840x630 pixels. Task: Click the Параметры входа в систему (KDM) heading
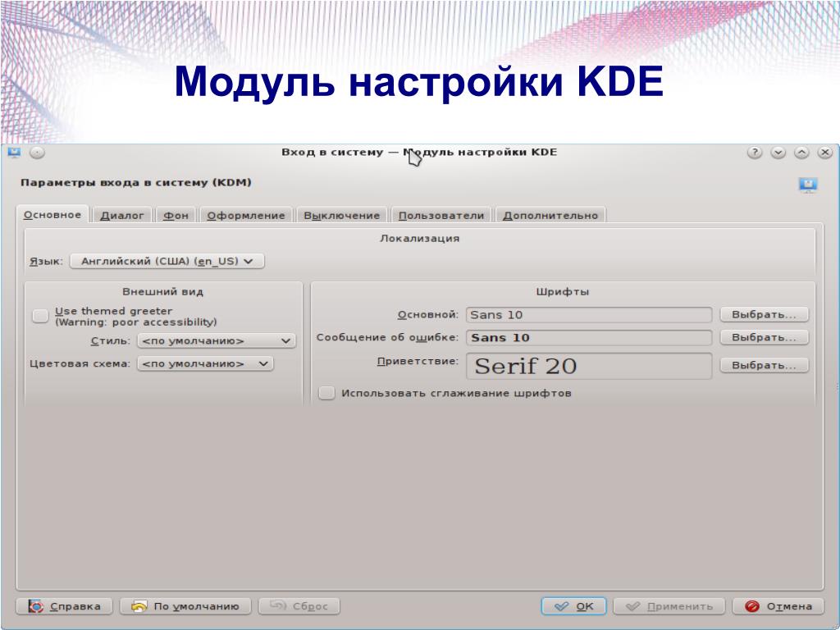click(136, 183)
